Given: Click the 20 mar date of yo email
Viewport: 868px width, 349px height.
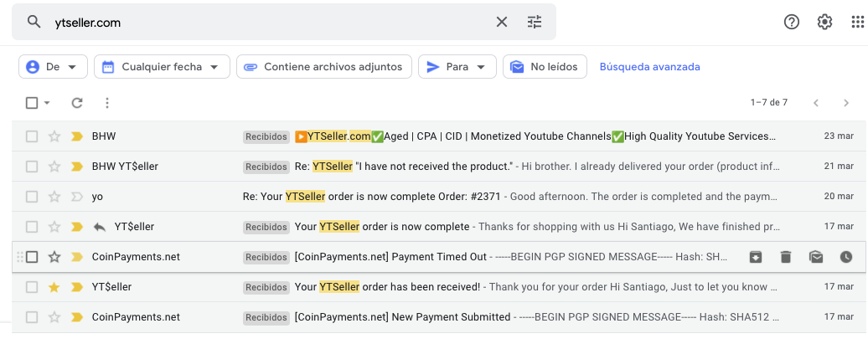Looking at the screenshot, I should (838, 197).
